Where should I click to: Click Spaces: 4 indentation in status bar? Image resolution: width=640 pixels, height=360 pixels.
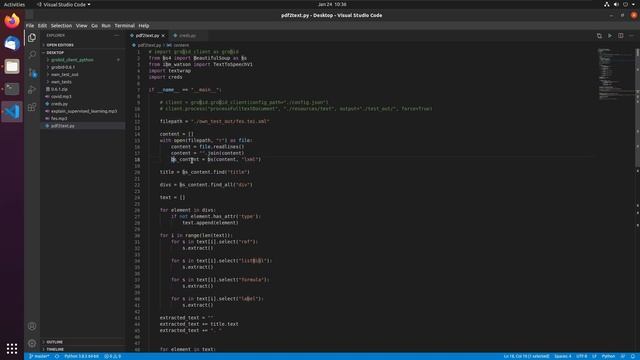(562, 356)
